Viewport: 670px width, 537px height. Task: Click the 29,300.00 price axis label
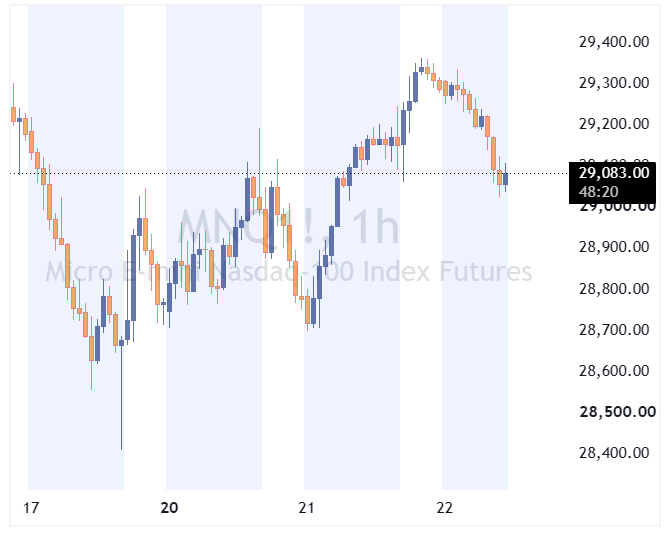[x=614, y=83]
